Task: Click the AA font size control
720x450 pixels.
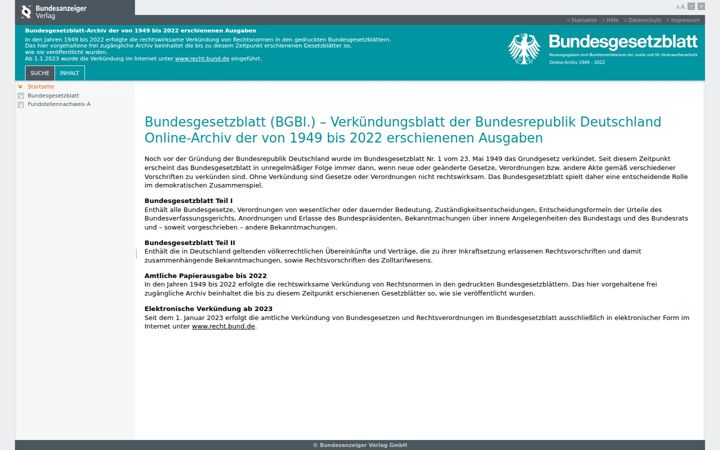Action: (x=680, y=6)
